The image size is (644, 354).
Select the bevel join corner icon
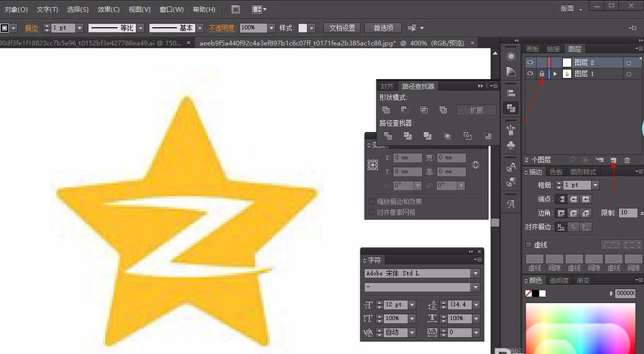(x=586, y=213)
